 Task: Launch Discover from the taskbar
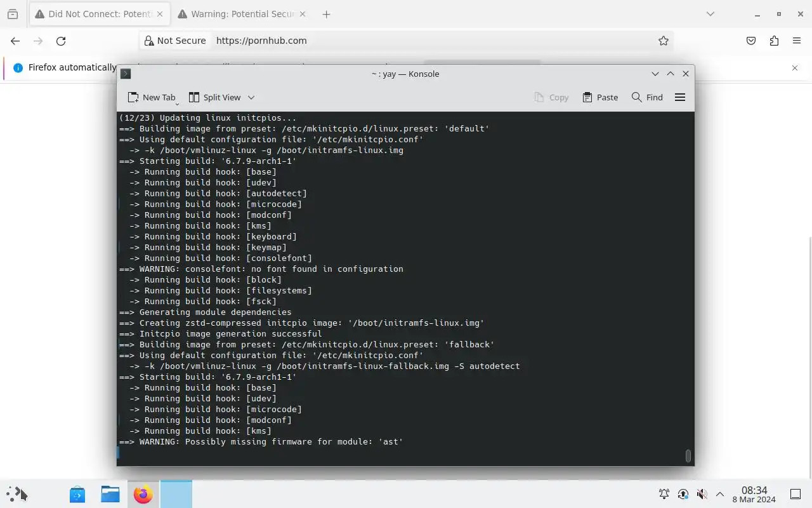[x=77, y=493]
